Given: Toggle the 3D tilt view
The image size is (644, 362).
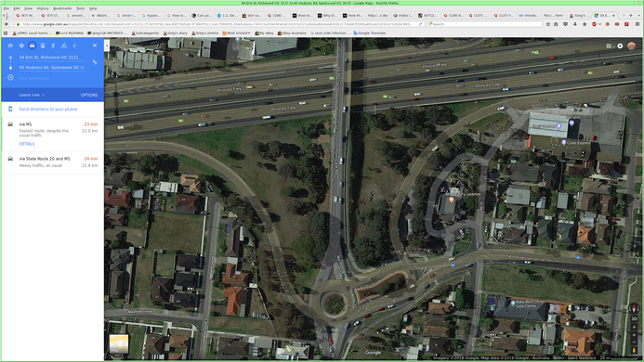Looking at the screenshot, I should pos(634,319).
